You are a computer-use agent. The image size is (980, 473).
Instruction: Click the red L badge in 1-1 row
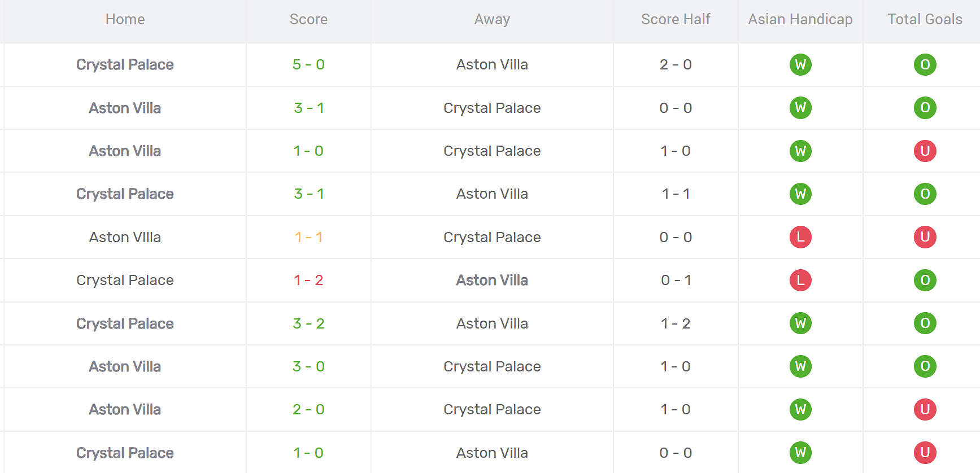800,237
